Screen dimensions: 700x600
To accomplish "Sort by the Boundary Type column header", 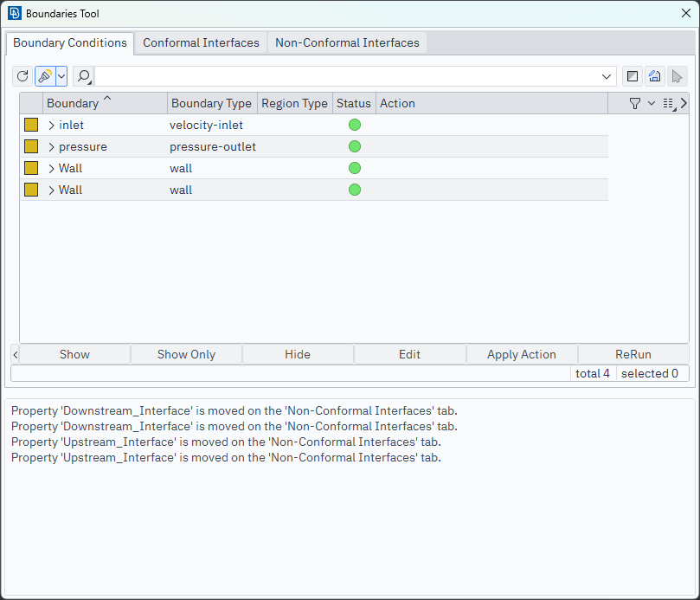I will tap(211, 103).
